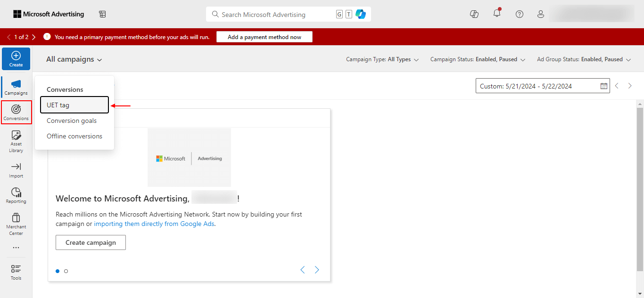
Task: Click the vertical scrollbar thumb
Action: tap(640, 188)
